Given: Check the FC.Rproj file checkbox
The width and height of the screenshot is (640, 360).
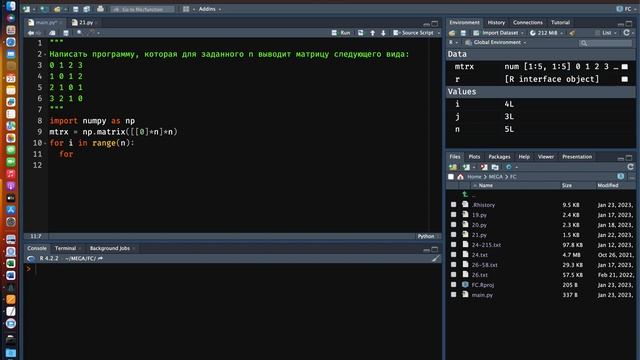Looking at the screenshot, I should click(x=453, y=284).
